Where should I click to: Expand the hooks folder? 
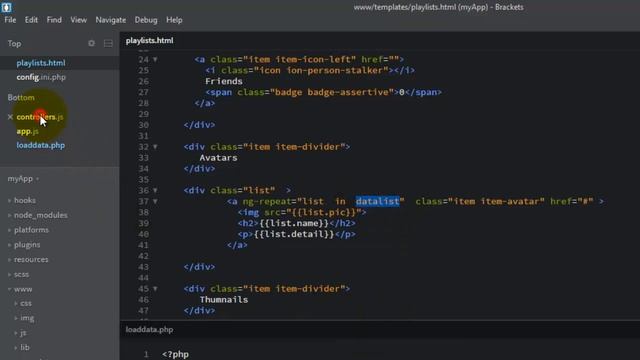tap(24, 200)
